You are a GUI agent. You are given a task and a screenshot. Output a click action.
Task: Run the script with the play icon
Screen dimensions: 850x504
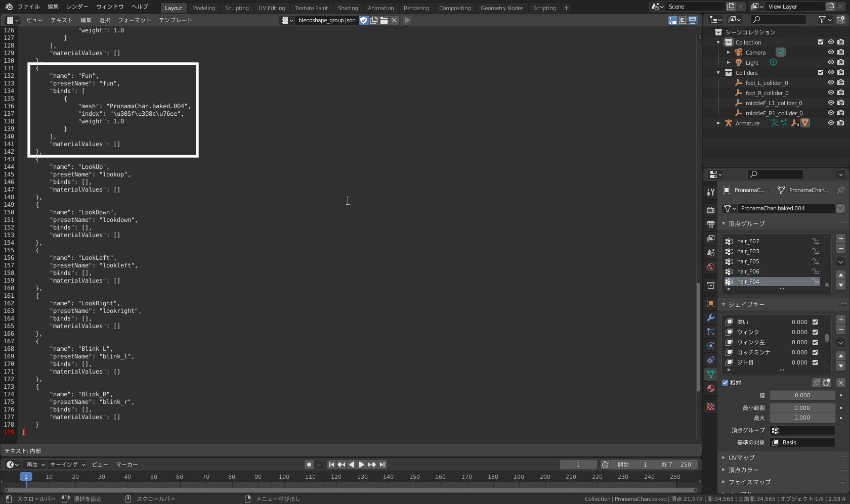(x=407, y=20)
